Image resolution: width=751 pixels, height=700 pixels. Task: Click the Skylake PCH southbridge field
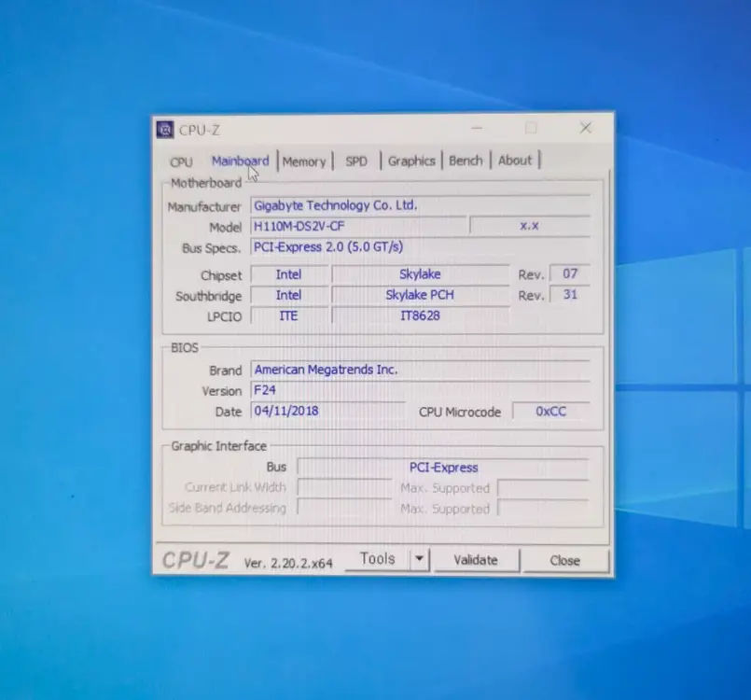tap(420, 295)
